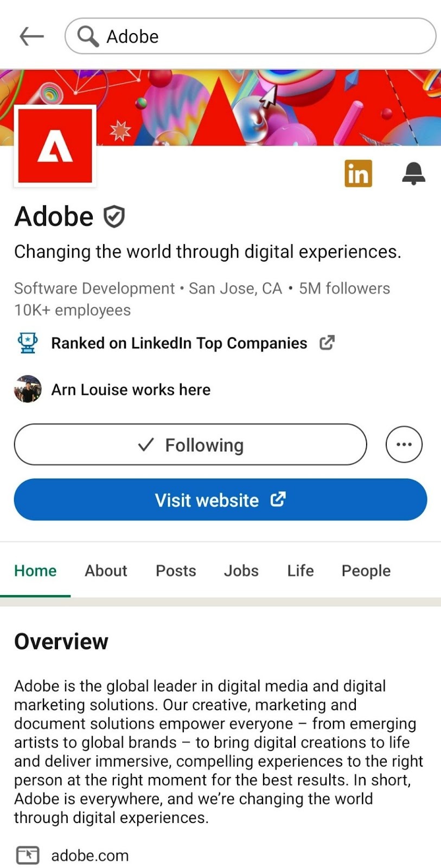Screen dimensions: 441x868
Task: Open the Posts tab
Action: [176, 571]
